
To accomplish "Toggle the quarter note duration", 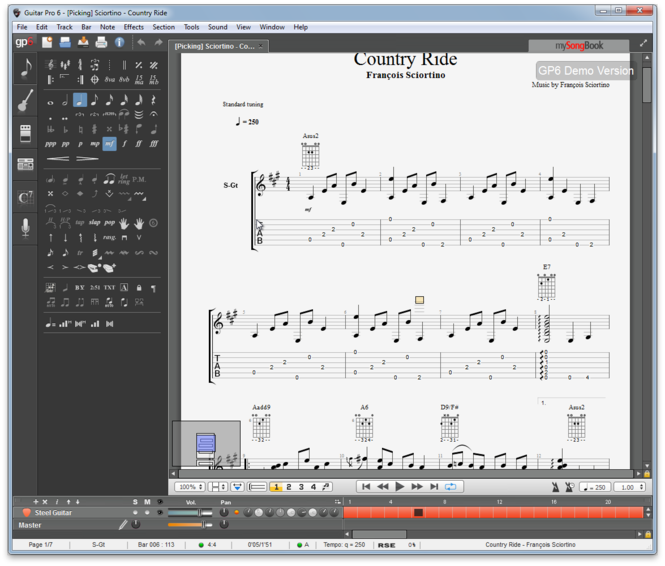I will tap(80, 100).
